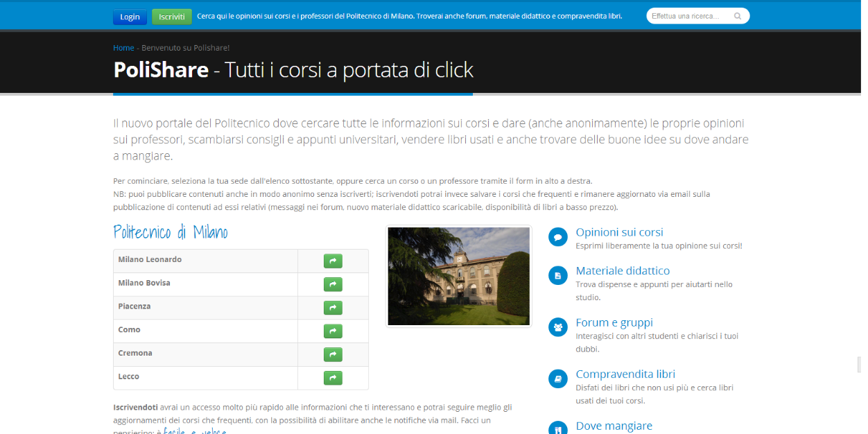Screen dimensions: 868x434
Task: Click the Lecco row arrow button
Action: coord(333,378)
